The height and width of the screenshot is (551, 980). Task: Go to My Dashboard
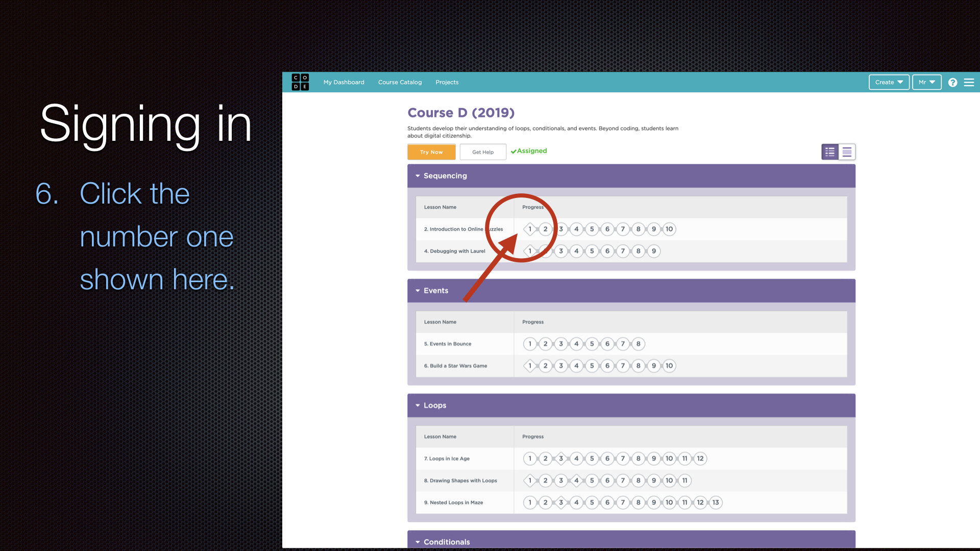(344, 82)
